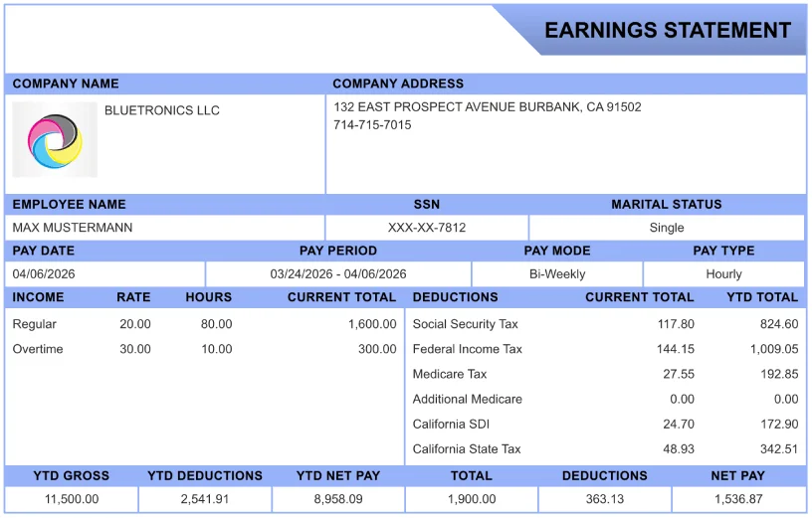812x518 pixels.
Task: Select YTD gross value 11,500.00
Action: pos(72,499)
